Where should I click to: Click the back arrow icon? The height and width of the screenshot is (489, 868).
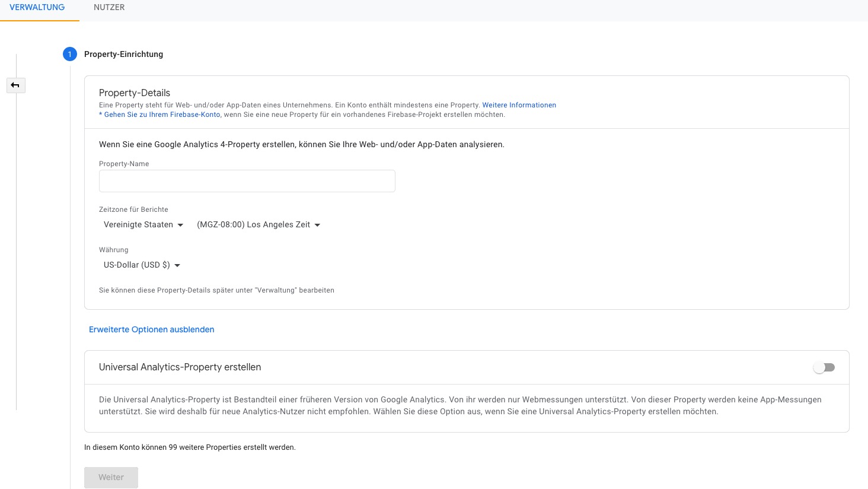(x=15, y=85)
